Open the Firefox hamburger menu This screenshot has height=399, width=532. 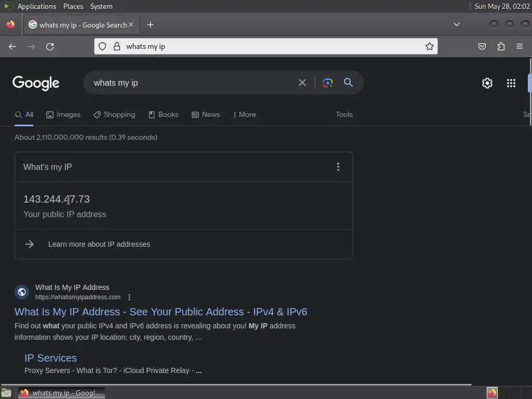[x=520, y=46]
